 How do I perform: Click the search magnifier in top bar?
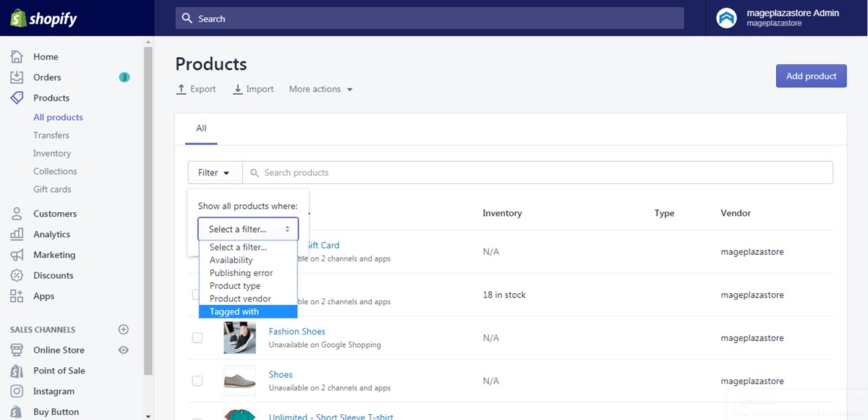tap(187, 18)
